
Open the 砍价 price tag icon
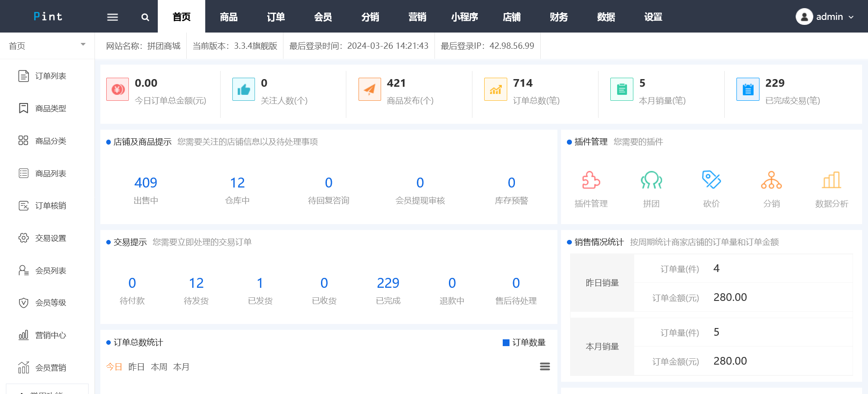(x=711, y=180)
